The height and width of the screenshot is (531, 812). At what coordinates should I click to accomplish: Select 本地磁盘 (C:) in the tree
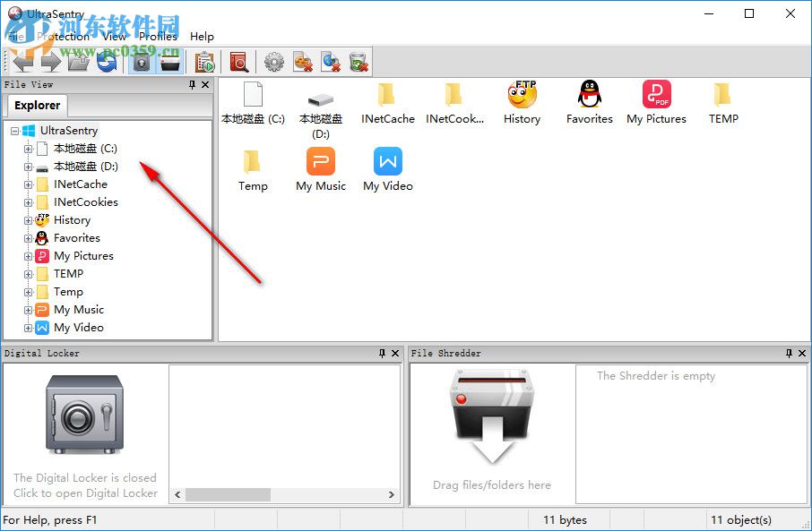pos(85,149)
